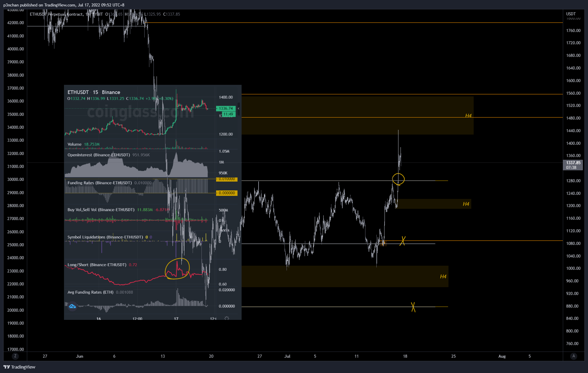Screen dimensions: 588x373
Task: Click the Jul date on time axis
Action: 287,356
